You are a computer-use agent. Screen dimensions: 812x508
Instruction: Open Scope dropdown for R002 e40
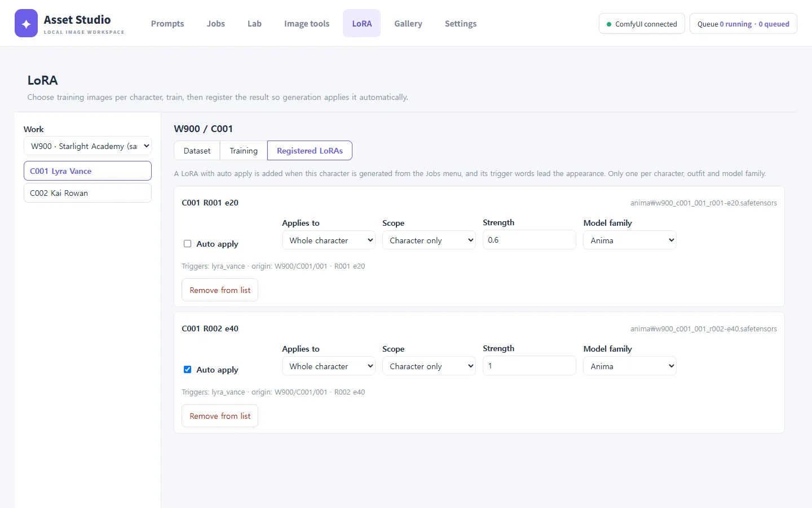(x=429, y=366)
